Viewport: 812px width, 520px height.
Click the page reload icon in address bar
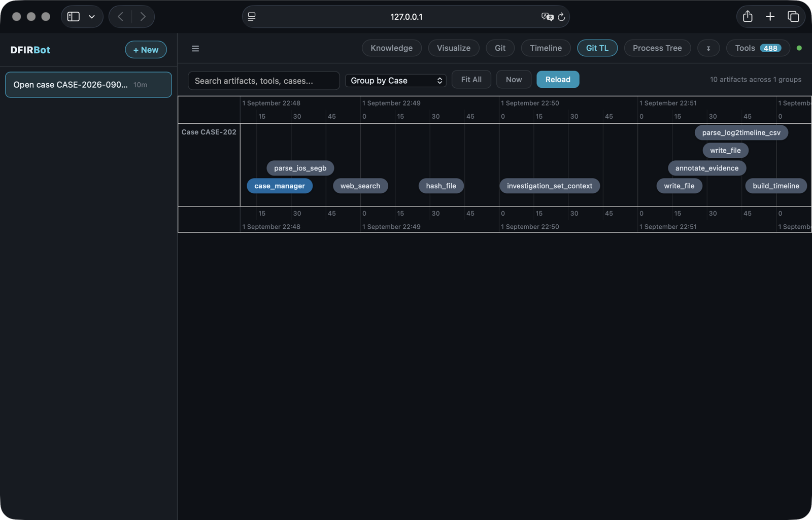pos(561,17)
